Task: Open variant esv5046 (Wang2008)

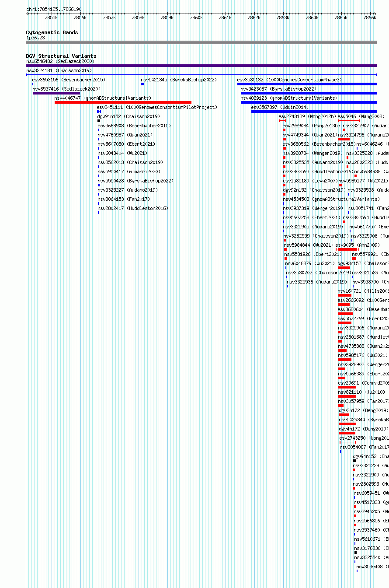Action: tap(361, 116)
